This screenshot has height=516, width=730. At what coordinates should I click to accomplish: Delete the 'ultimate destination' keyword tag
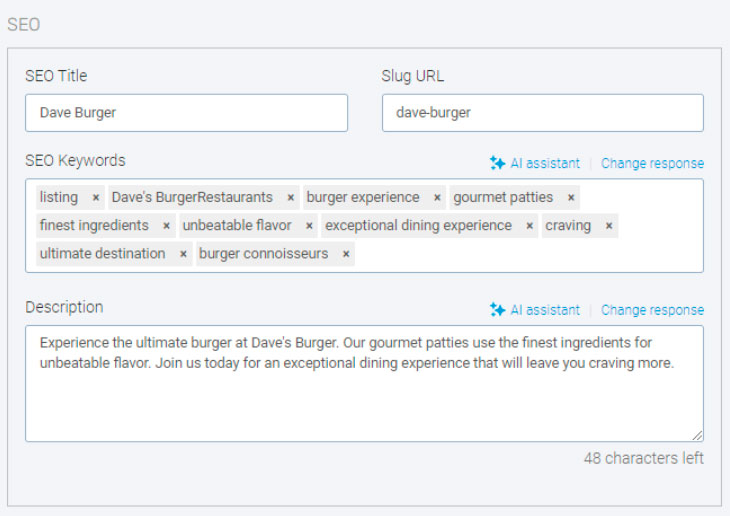pos(183,254)
